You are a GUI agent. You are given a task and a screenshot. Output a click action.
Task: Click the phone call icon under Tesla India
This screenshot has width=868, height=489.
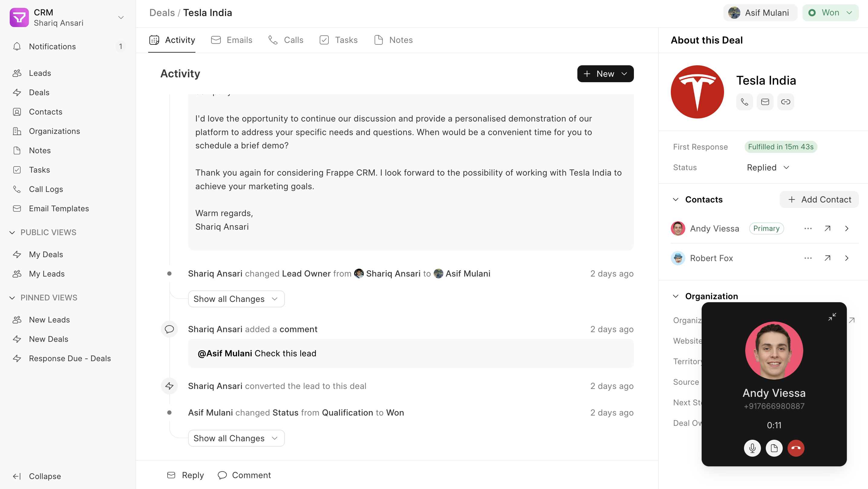[744, 102]
